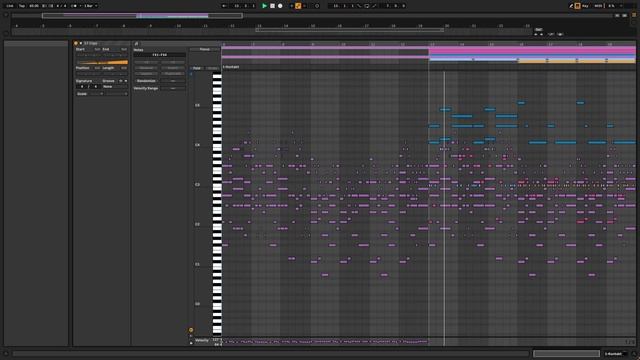Click the clip End Set button
The image size is (640, 360).
pyautogui.click(x=124, y=49)
